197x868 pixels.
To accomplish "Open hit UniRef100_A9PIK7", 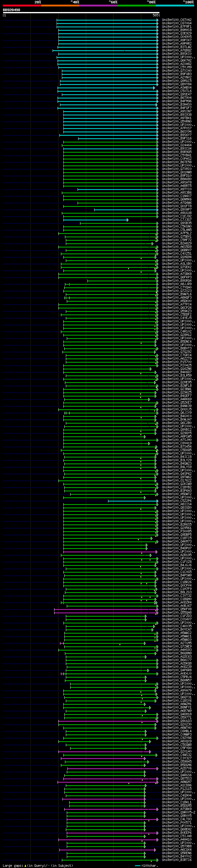I will click(177, 40).
